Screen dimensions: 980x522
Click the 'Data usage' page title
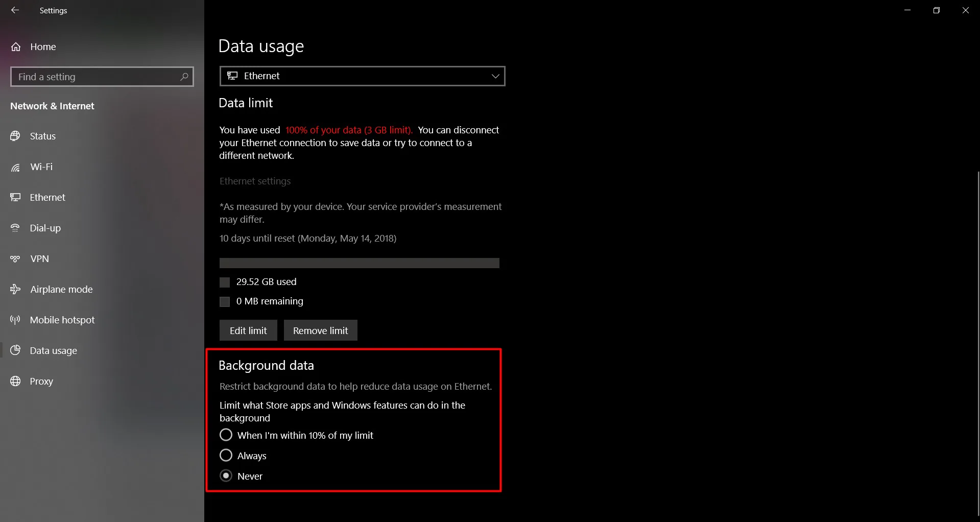click(x=261, y=46)
